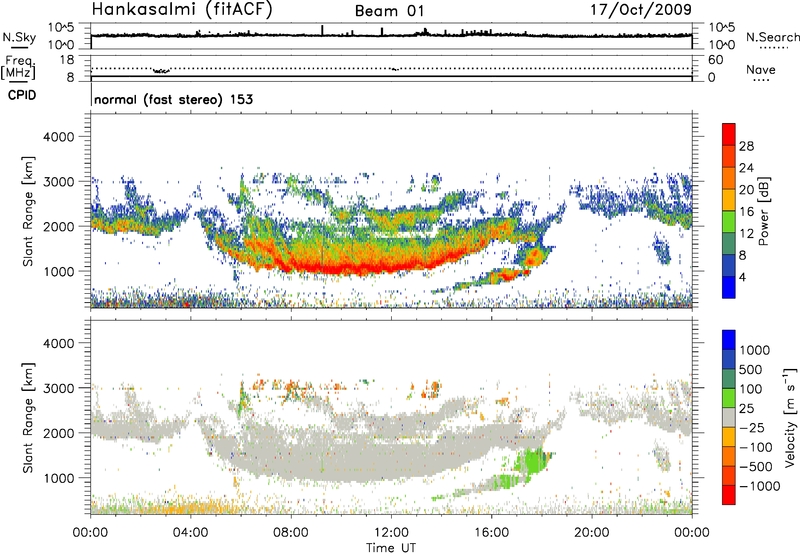Select the 'Power [dB]' colorbar label
This screenshot has height=554, width=800.
(x=763, y=211)
